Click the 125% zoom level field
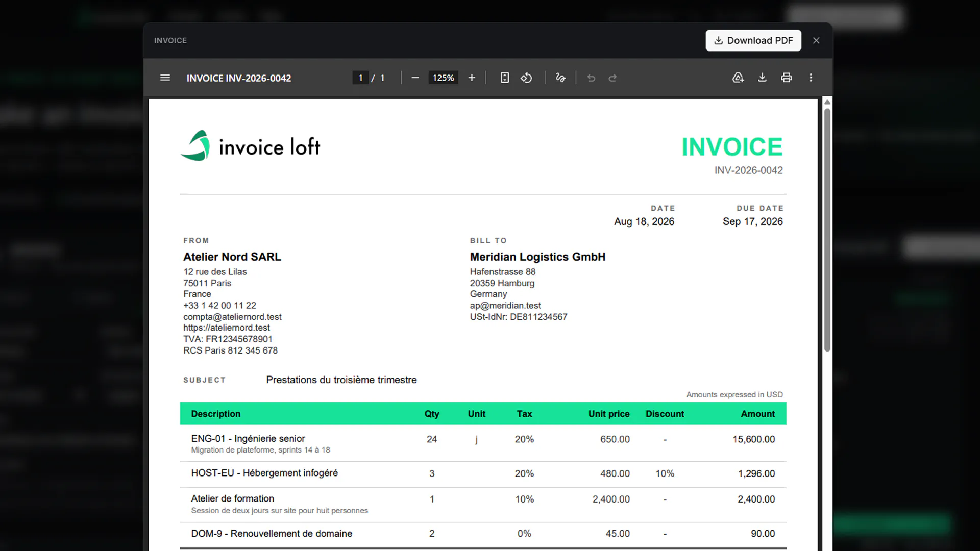 click(443, 78)
